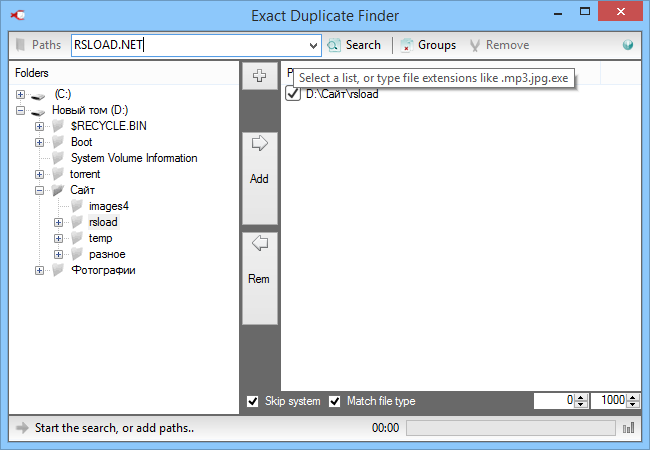The image size is (650, 450).
Task: Click the minimum size field showing 0
Action: click(x=555, y=401)
